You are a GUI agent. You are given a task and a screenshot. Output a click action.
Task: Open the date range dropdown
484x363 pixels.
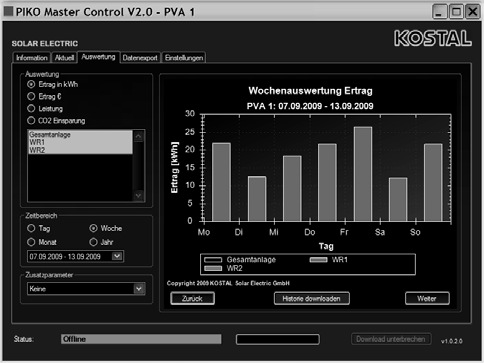(117, 256)
